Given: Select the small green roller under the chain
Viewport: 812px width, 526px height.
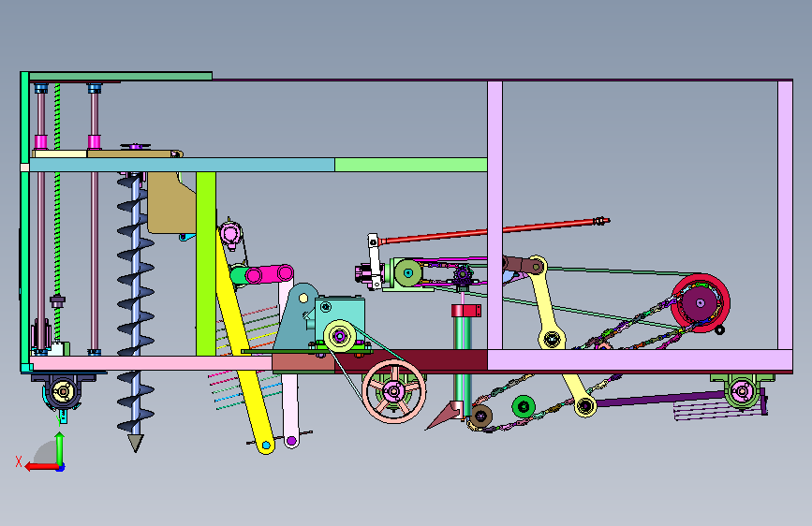Looking at the screenshot, I should [x=524, y=407].
